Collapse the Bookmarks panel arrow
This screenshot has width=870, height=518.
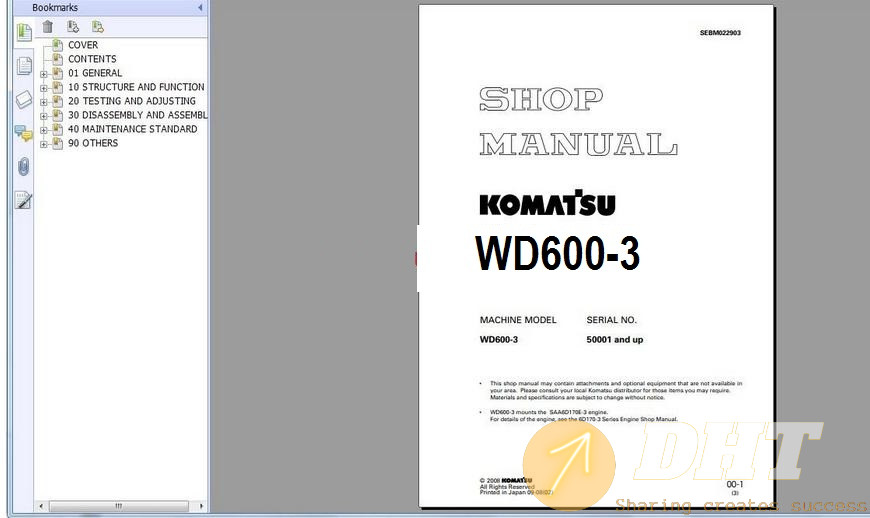click(200, 8)
